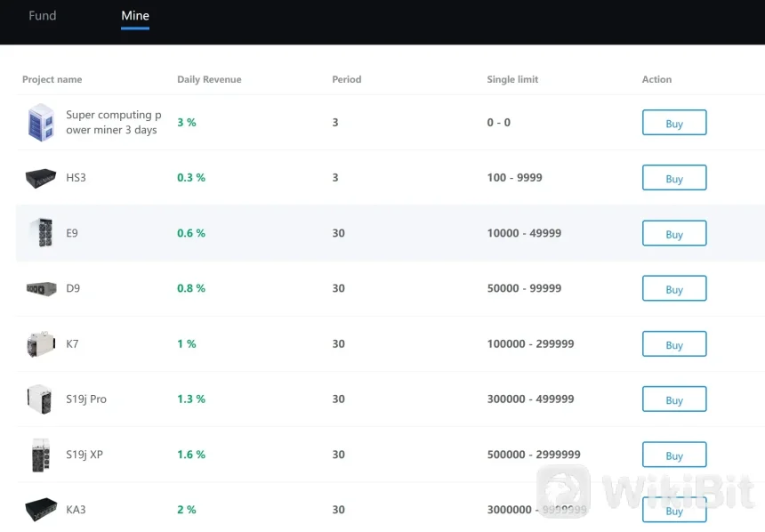
Task: Select the K7 miner icon
Action: pyautogui.click(x=41, y=344)
